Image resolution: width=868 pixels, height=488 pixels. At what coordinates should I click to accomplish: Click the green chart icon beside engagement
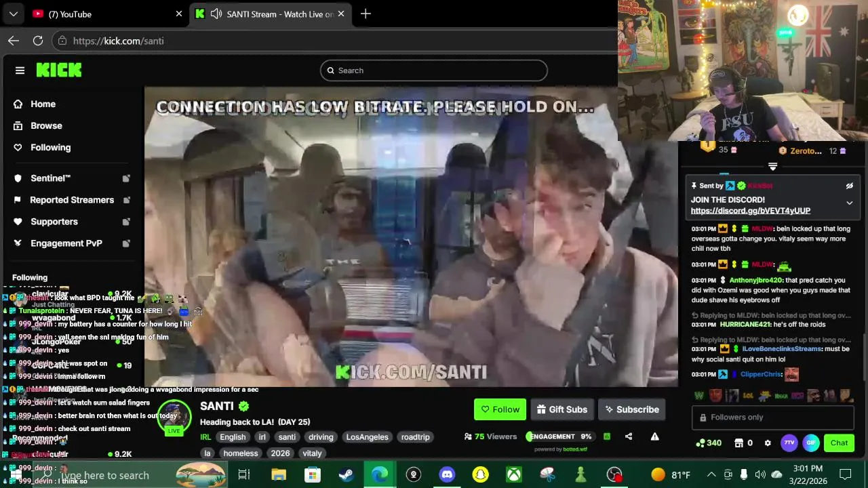pyautogui.click(x=607, y=436)
